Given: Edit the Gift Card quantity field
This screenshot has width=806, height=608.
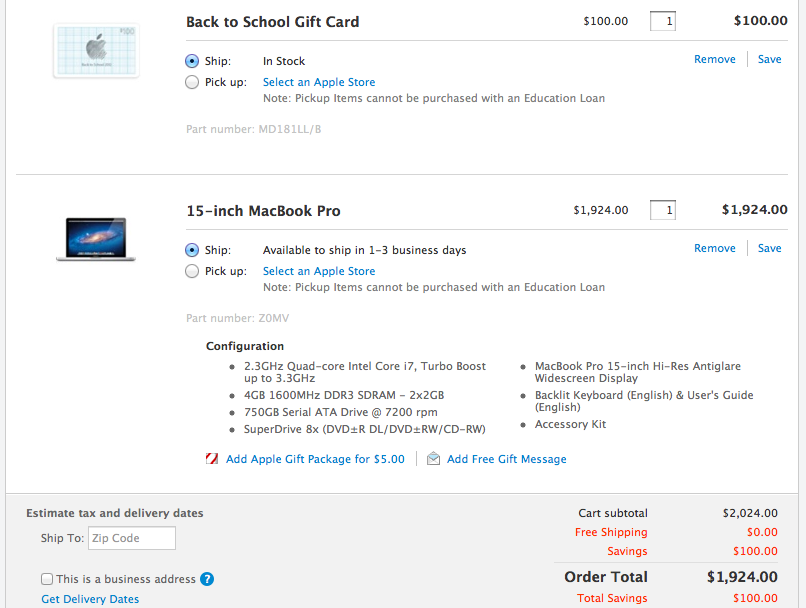Looking at the screenshot, I should coord(663,21).
